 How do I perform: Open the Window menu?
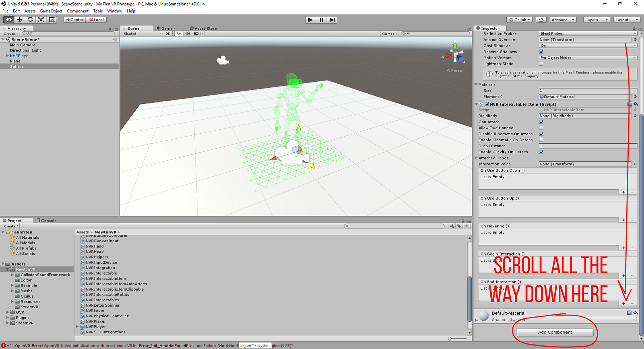point(114,11)
